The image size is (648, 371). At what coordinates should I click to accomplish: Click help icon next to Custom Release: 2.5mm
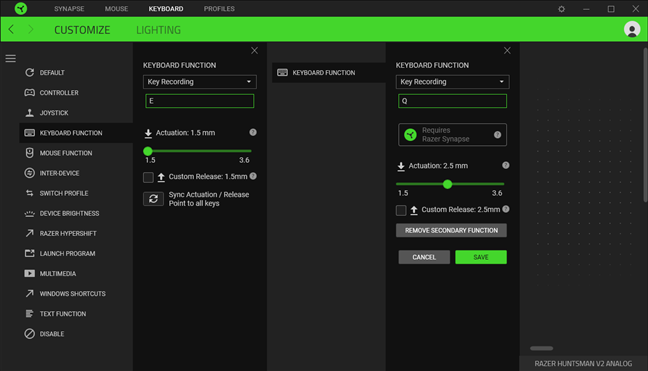pyautogui.click(x=505, y=209)
